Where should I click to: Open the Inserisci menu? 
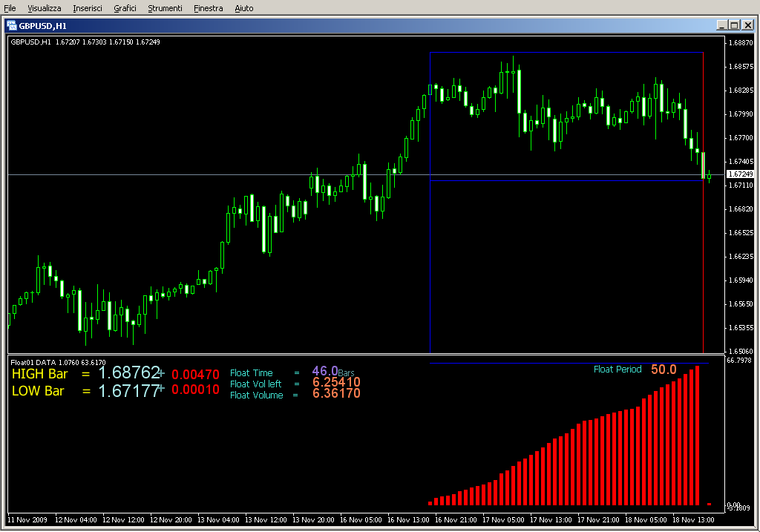[88, 8]
